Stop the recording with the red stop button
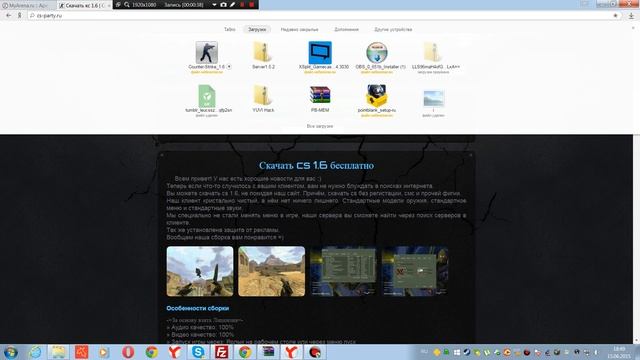The width and height of the screenshot is (640, 360). (251, 4)
